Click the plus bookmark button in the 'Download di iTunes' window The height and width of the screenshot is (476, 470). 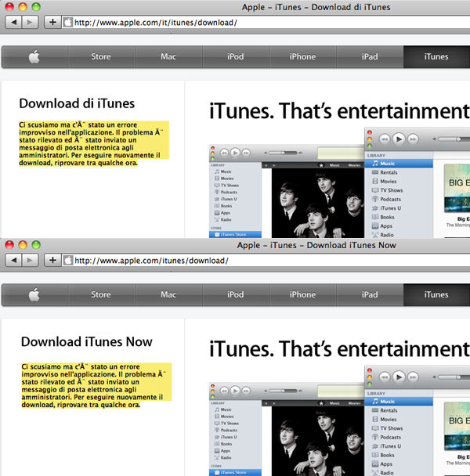(x=53, y=22)
